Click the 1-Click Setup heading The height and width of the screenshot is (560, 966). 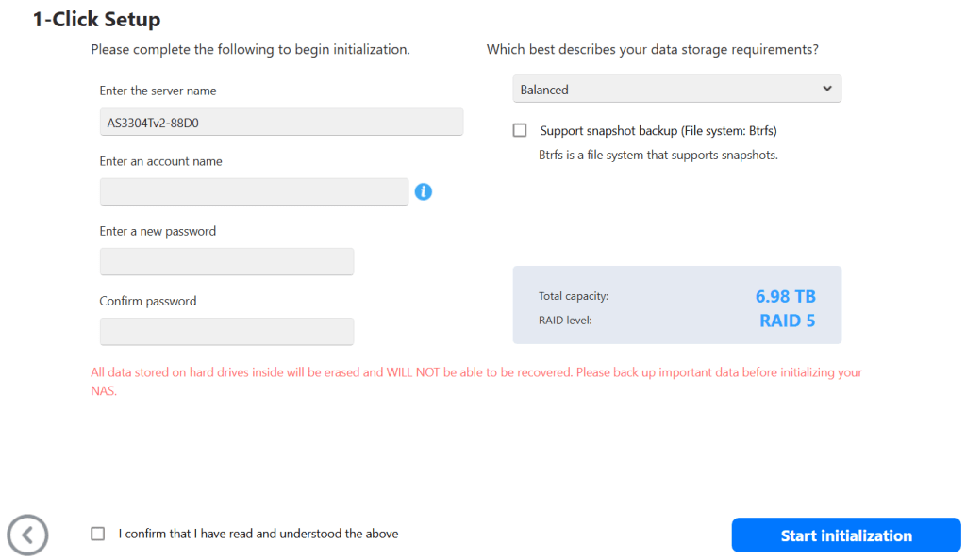pyautogui.click(x=96, y=19)
